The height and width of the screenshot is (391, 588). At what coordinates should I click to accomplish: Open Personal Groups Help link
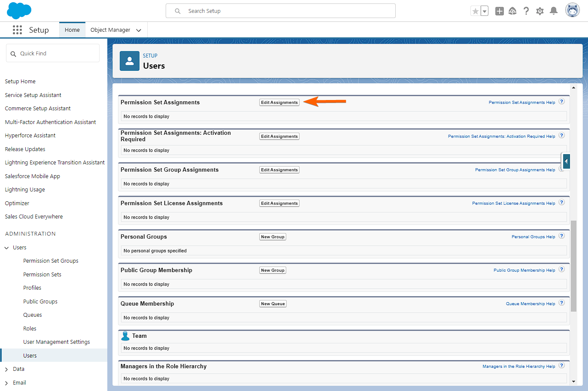coord(533,237)
